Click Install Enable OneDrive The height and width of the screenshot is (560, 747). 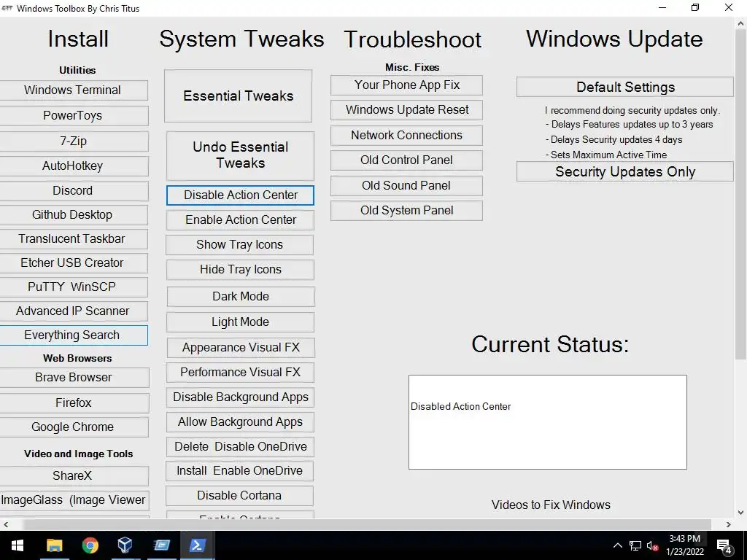(x=239, y=471)
